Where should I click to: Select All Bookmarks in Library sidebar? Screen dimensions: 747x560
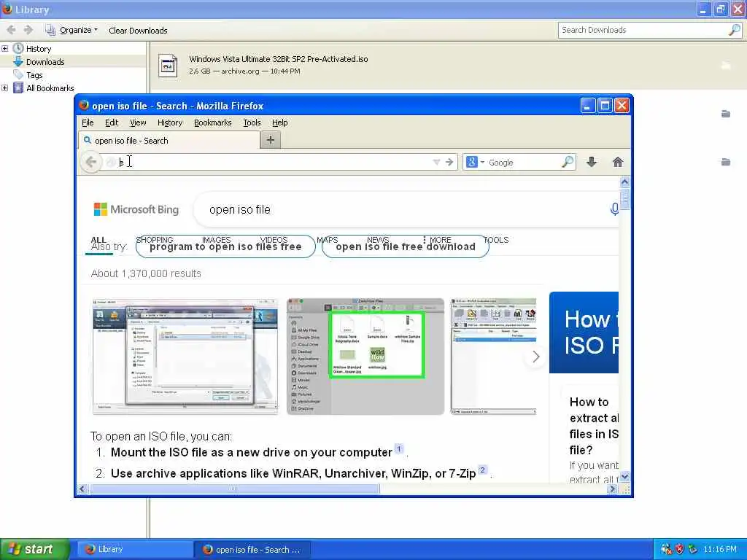[x=50, y=88]
